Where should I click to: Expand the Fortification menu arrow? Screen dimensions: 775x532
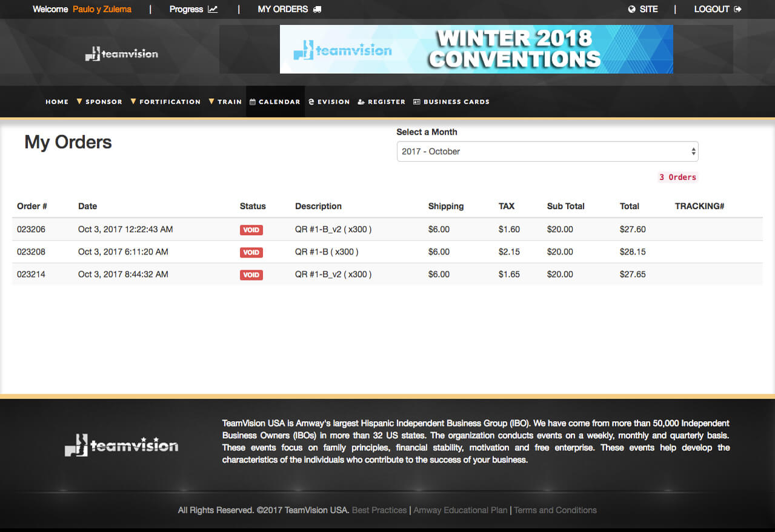133,102
